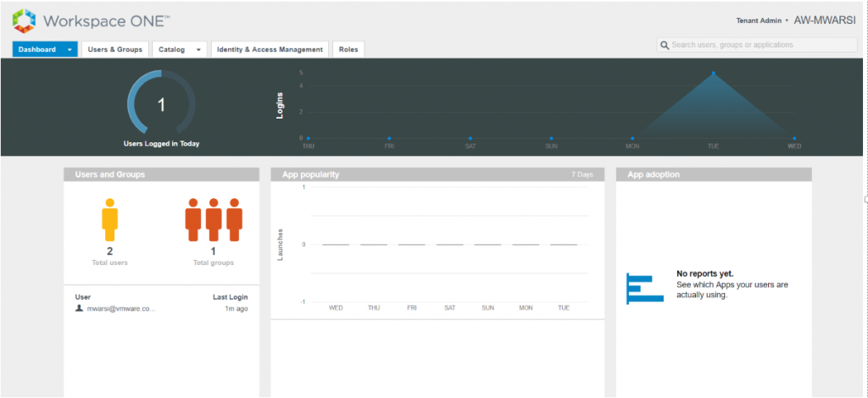Click the App adoption panel header

tap(714, 174)
